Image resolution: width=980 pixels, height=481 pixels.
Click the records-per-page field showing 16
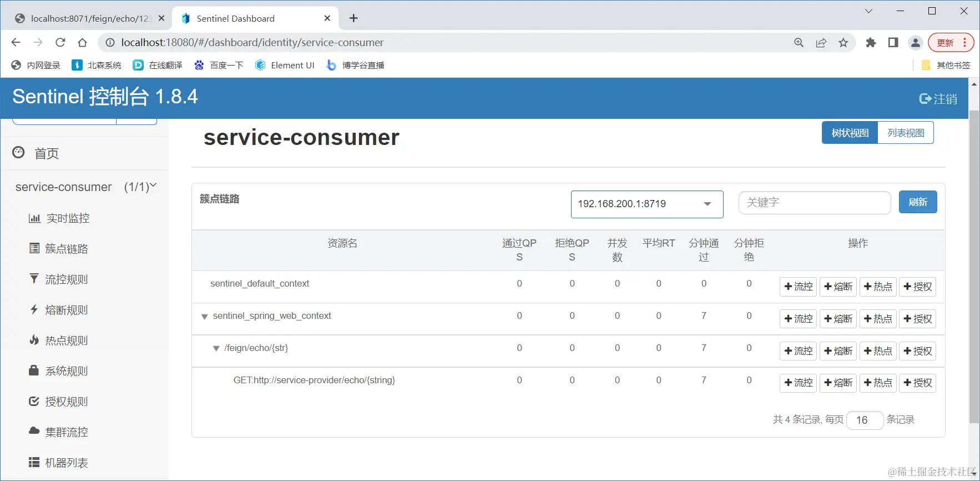coord(865,420)
